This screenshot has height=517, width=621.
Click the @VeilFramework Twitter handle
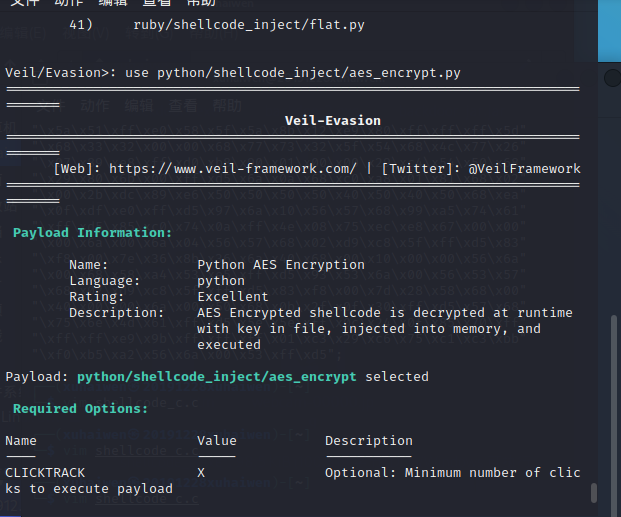pos(524,168)
